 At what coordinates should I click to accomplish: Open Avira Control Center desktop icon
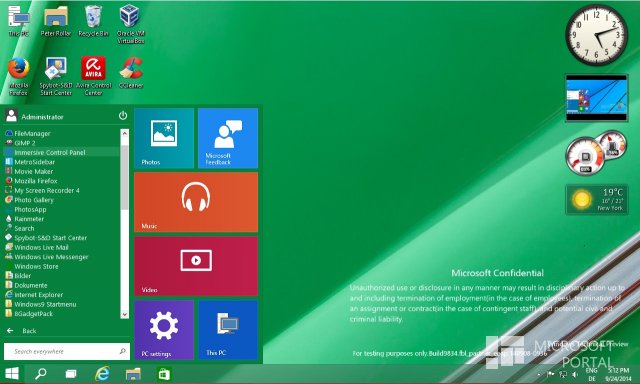[x=93, y=76]
